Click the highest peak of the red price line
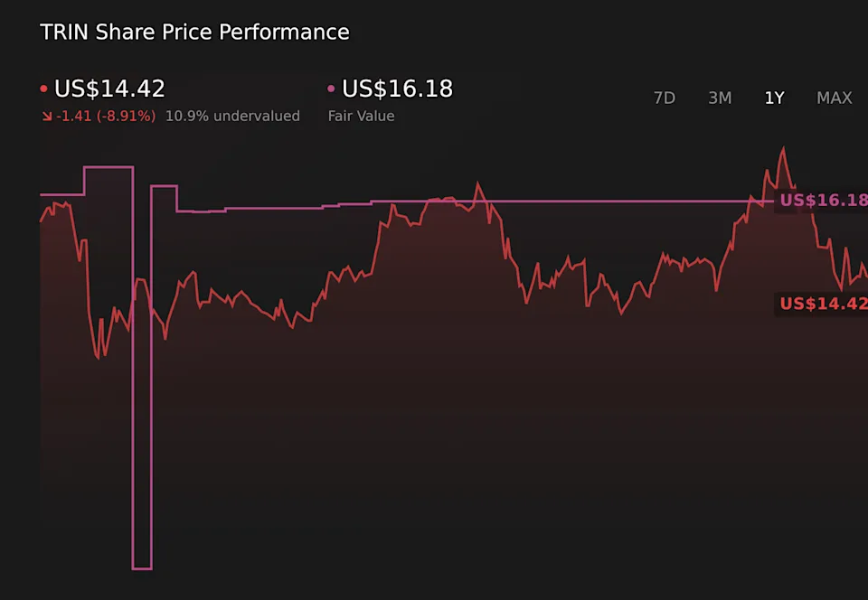 (783, 149)
